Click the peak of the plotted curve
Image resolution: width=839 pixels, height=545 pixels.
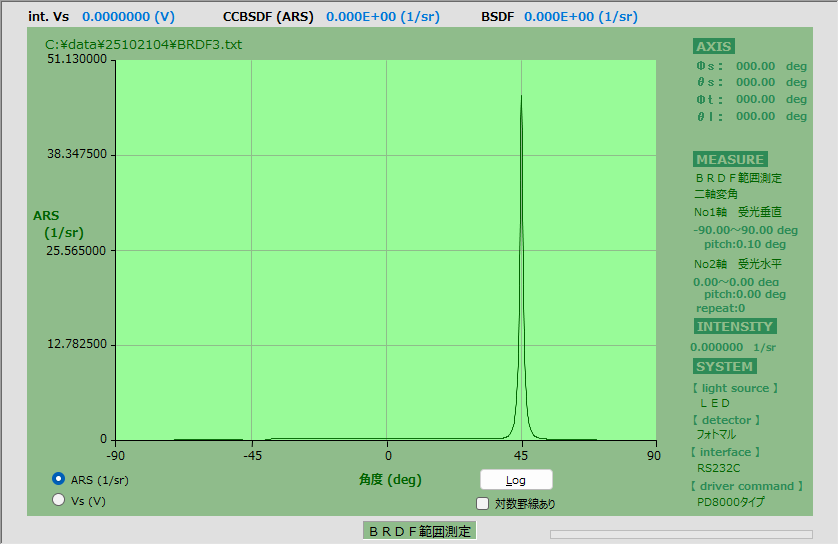coord(521,97)
